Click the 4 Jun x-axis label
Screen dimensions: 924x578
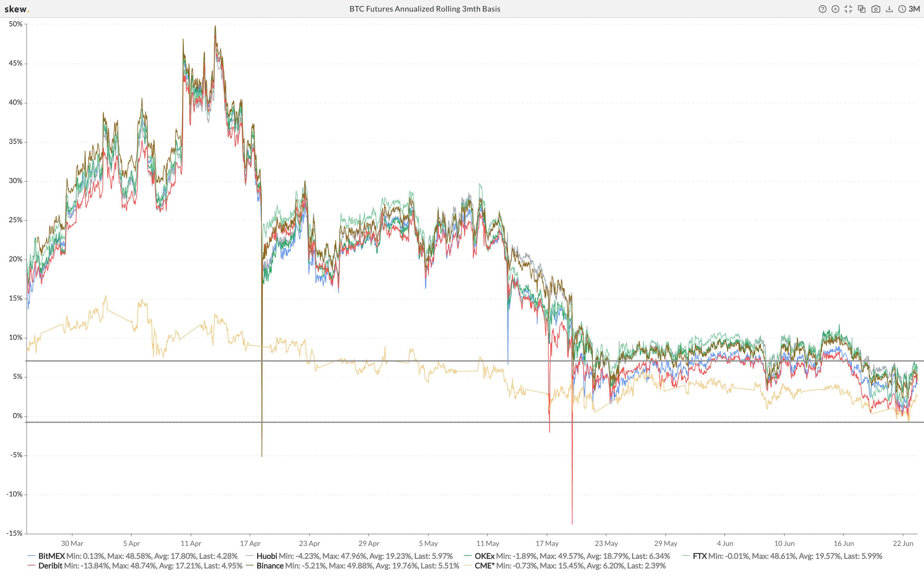(x=725, y=543)
